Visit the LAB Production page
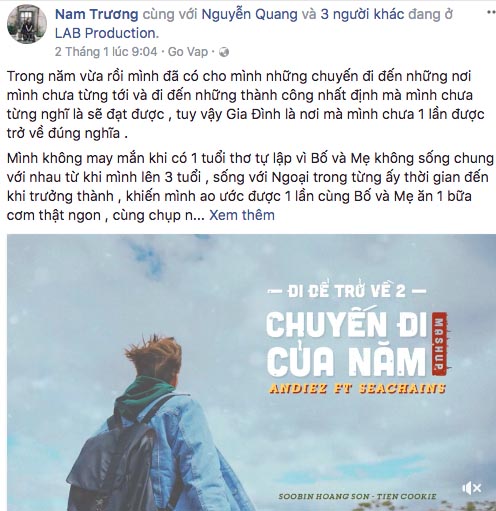496x511 pixels. coord(107,33)
